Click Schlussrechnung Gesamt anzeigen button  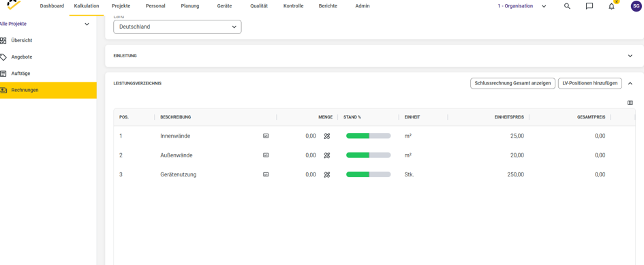pos(512,83)
